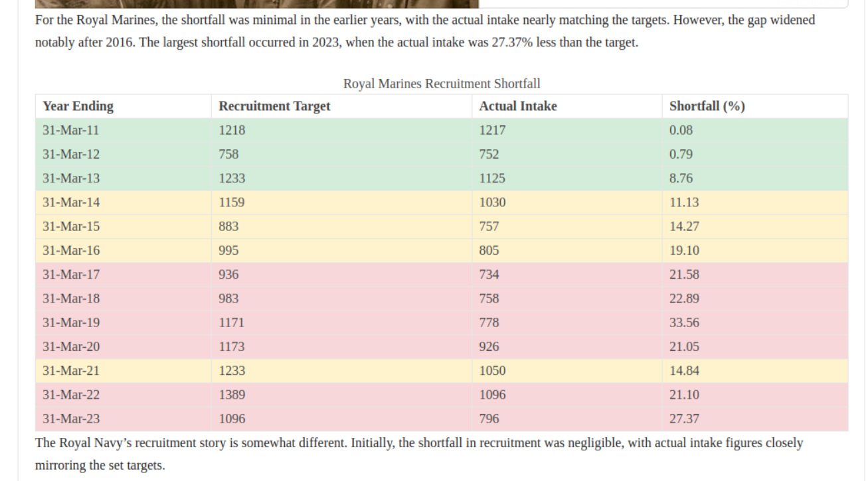Image resolution: width=868 pixels, height=481 pixels.
Task: Select shortfall value 27.37 in the table
Action: [755, 419]
